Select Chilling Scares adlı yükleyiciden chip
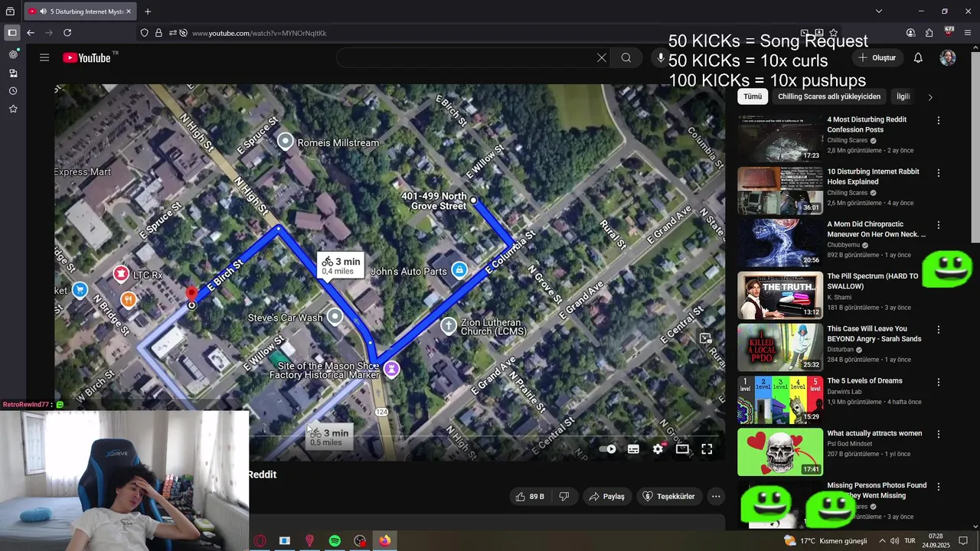980x551 pixels. pyautogui.click(x=829, y=96)
